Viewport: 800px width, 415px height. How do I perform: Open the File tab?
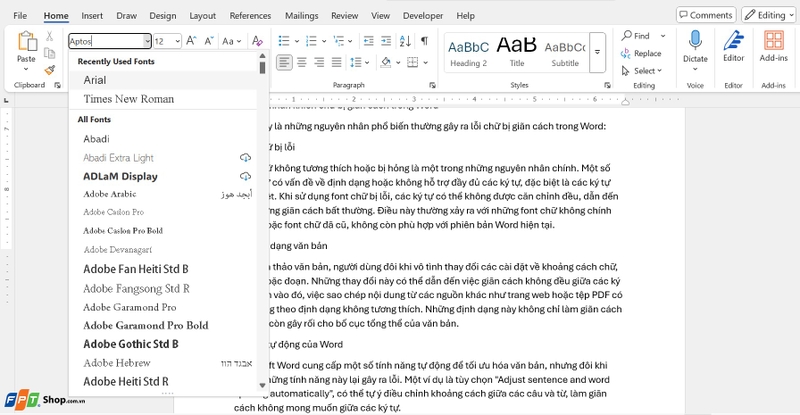pyautogui.click(x=20, y=16)
